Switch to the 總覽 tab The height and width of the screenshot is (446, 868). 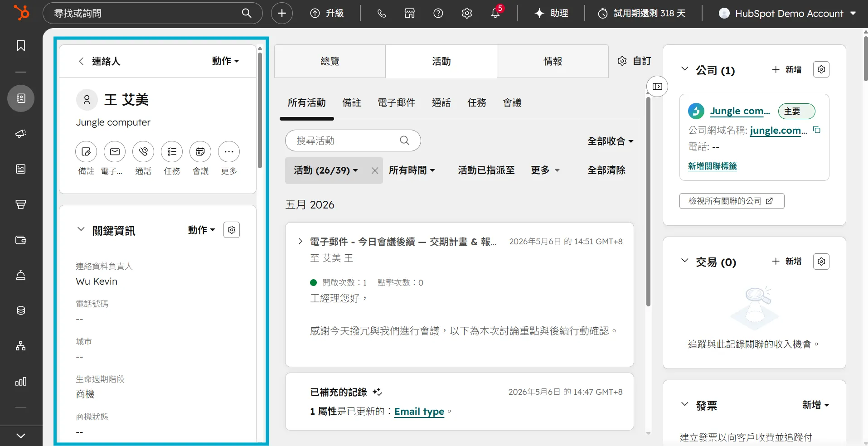click(x=330, y=61)
